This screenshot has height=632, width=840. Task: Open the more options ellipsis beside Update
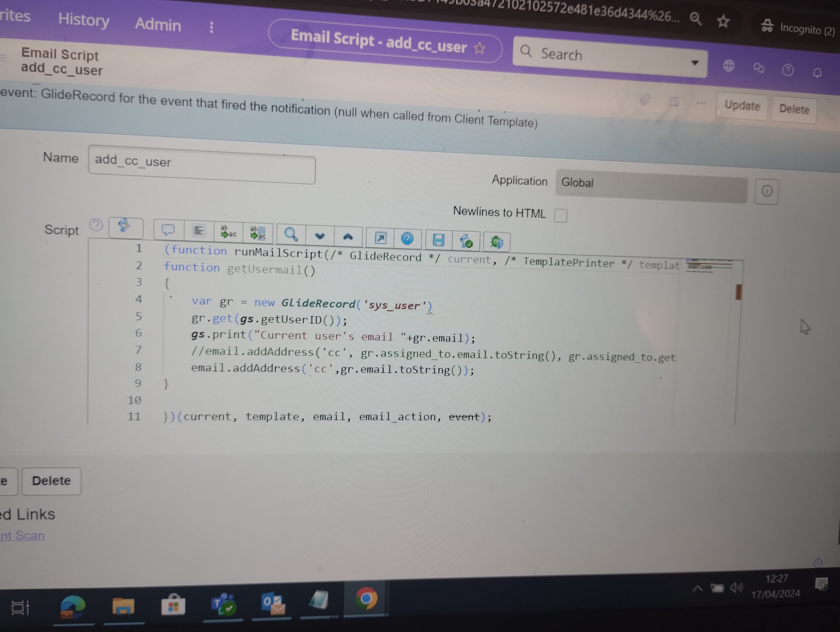pos(701,103)
